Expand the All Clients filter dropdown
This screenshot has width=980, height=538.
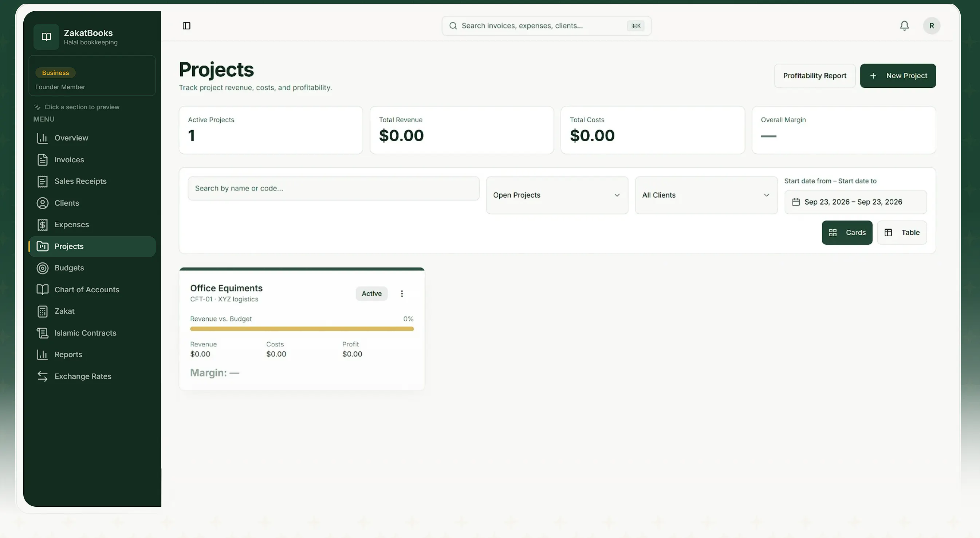pyautogui.click(x=706, y=195)
